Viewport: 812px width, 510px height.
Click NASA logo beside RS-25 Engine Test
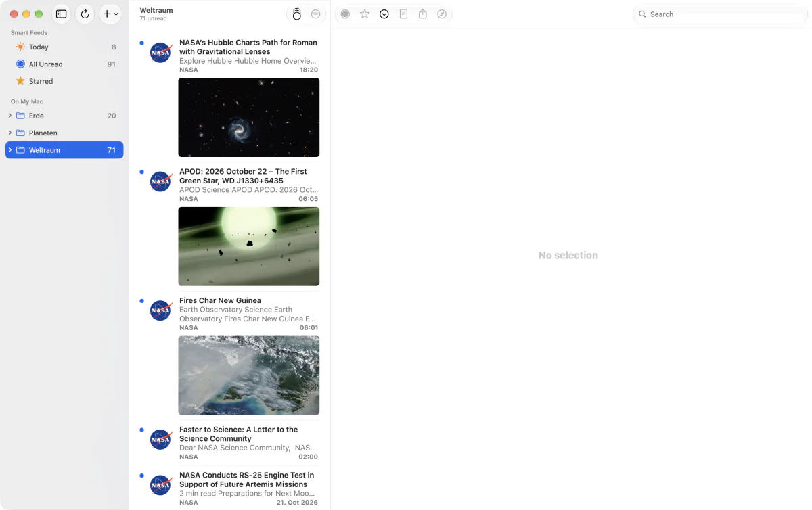coord(160,485)
